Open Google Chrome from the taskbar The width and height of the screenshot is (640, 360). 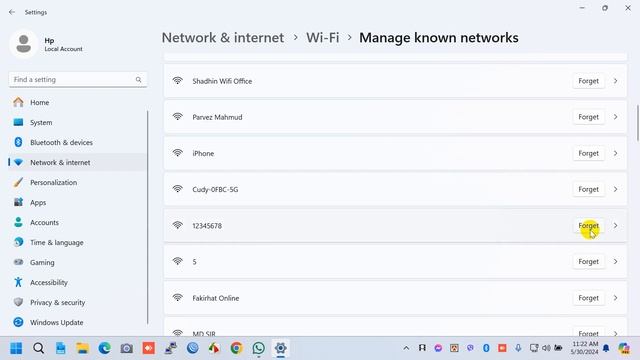tap(236, 348)
